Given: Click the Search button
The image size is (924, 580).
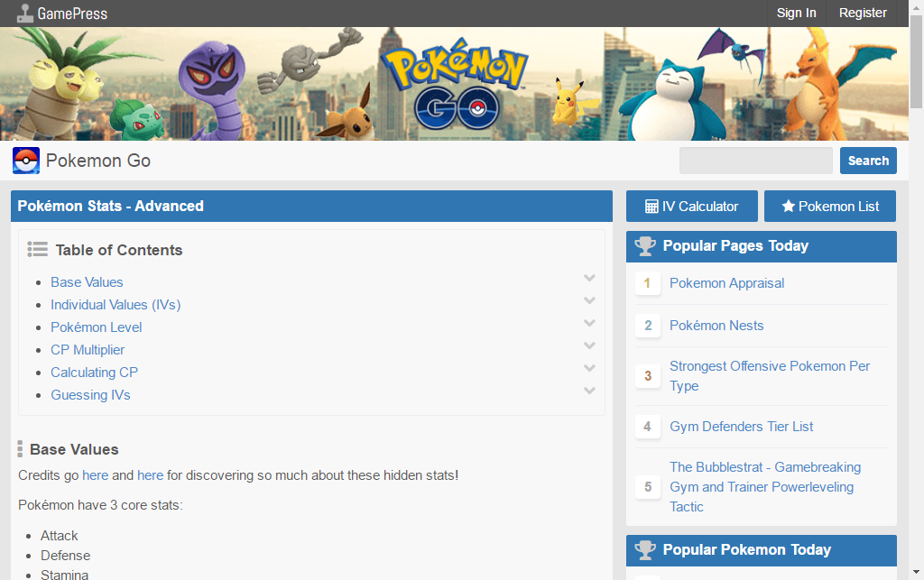Looking at the screenshot, I should [868, 161].
